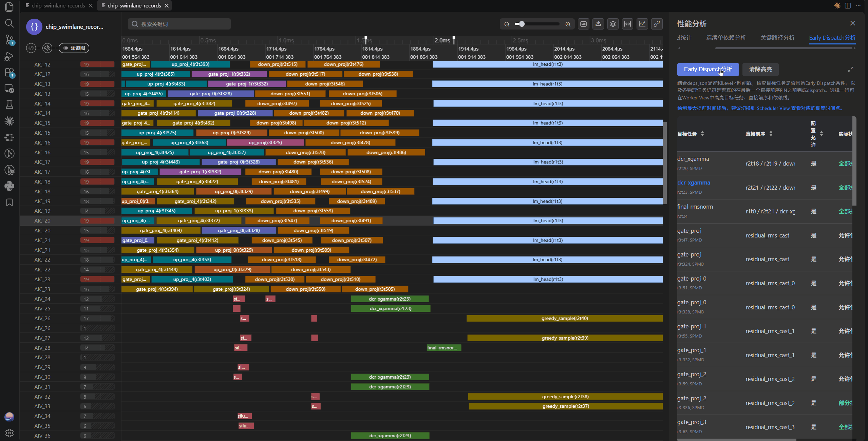Viewport: 868px width, 441px height.
Task: Open the Extensions view in activity bar
Action: click(9, 73)
